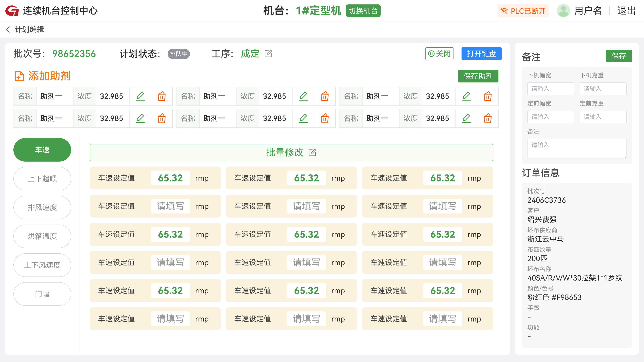This screenshot has width=644, height=362.
Task: Click the edit icon in 批量修改 bar
Action: tap(313, 152)
